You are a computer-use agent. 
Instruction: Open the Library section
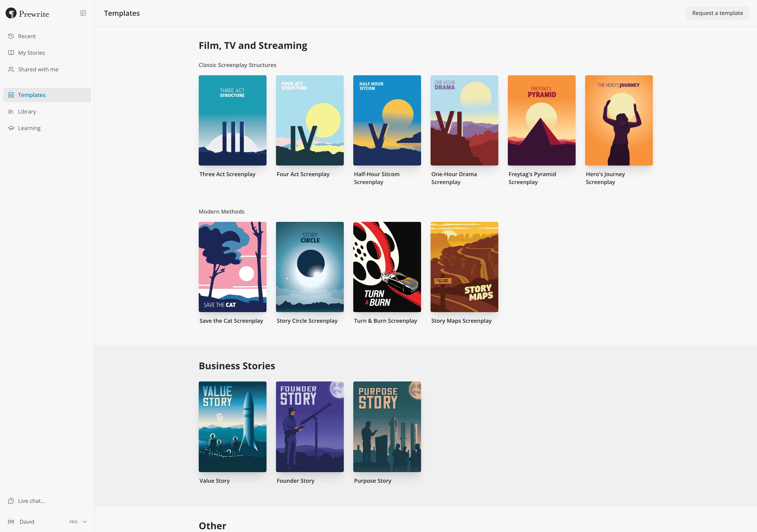[x=47, y=111]
